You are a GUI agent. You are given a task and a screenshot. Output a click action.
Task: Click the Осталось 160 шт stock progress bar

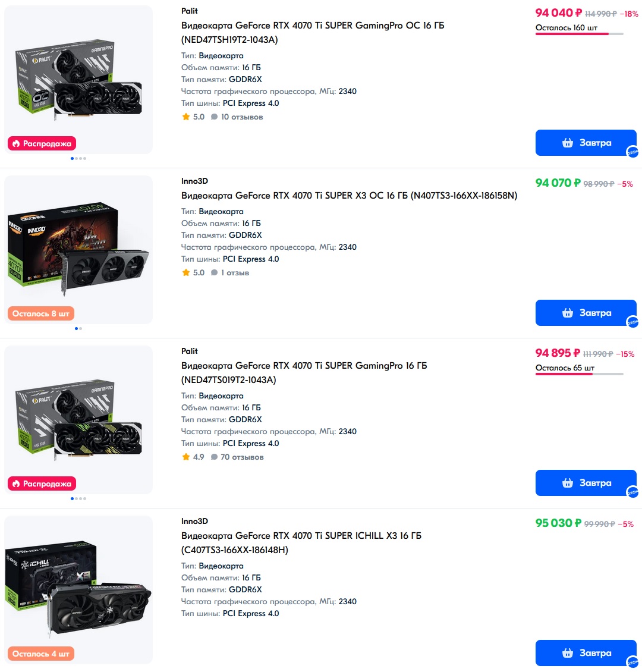click(579, 34)
